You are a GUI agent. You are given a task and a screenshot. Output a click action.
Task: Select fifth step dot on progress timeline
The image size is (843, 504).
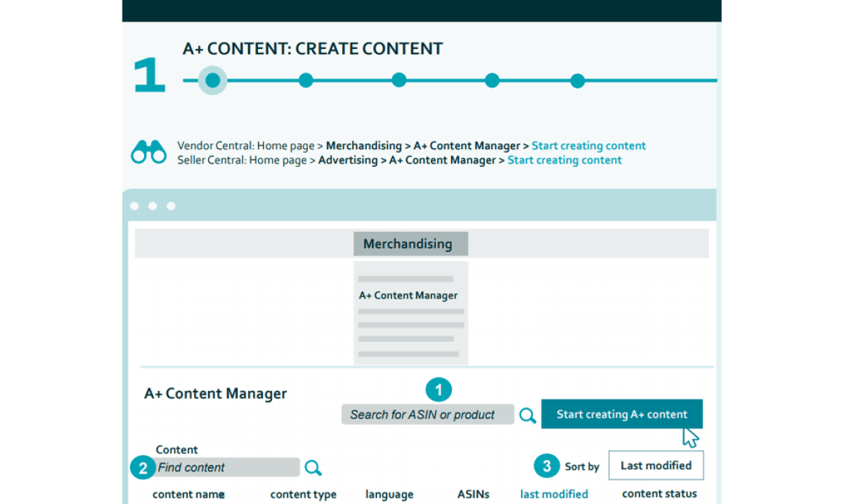coord(577,81)
